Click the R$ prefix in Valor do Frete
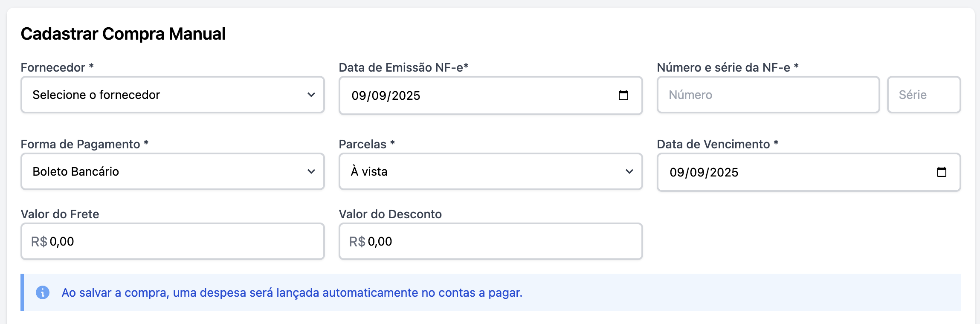980x324 pixels. (39, 242)
